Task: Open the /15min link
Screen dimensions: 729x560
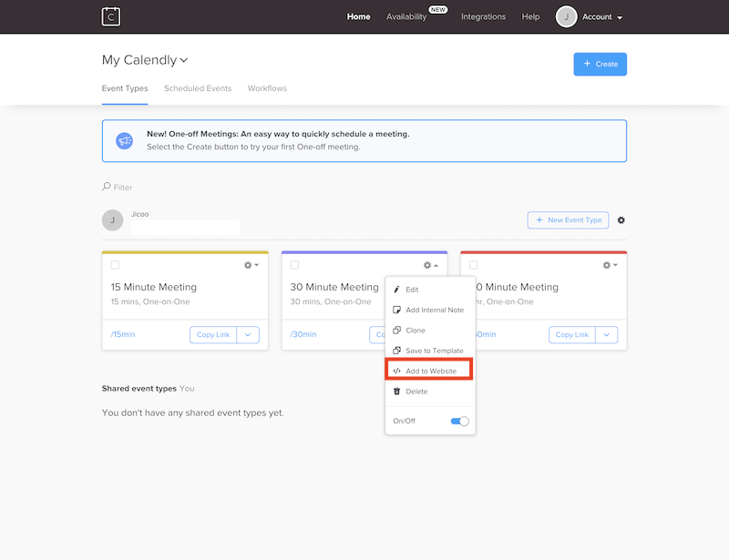Action: point(123,334)
